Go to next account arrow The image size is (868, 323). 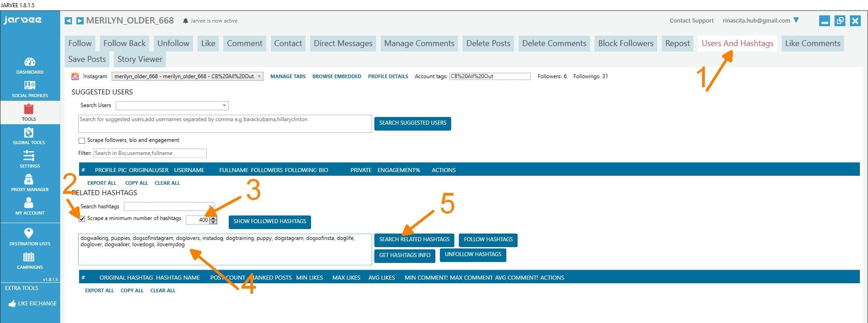[80, 21]
